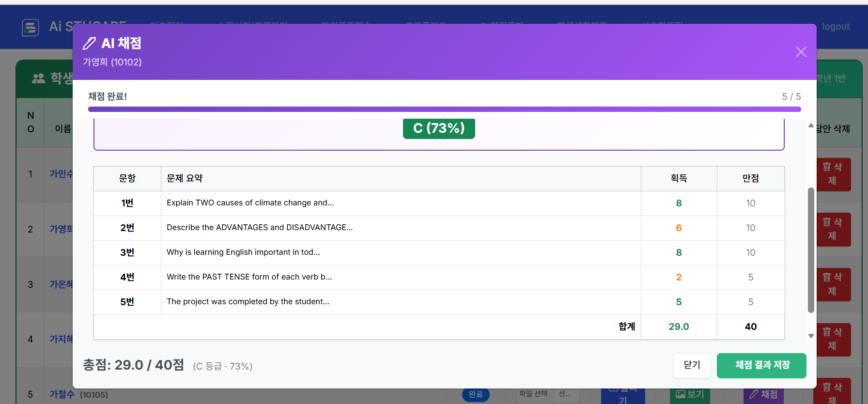Click the C (73%) grade badge
Viewport: 868px width, 404px height.
(x=439, y=128)
